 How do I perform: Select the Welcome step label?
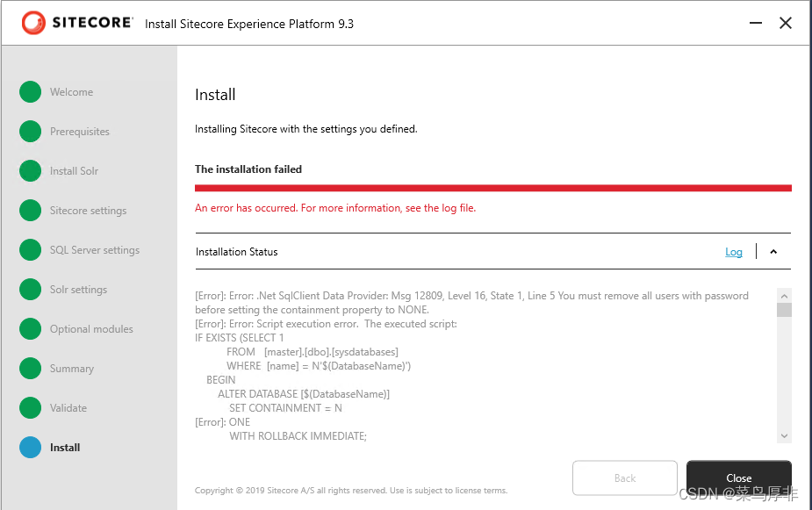pyautogui.click(x=71, y=92)
